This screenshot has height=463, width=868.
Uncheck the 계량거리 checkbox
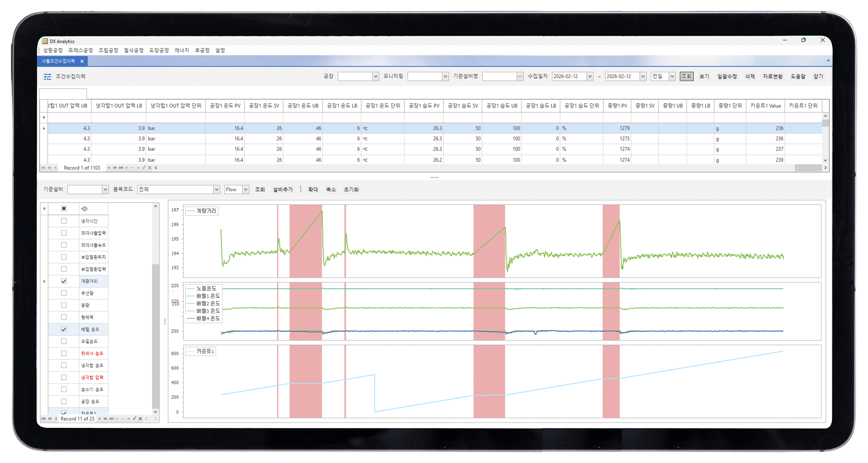click(64, 281)
